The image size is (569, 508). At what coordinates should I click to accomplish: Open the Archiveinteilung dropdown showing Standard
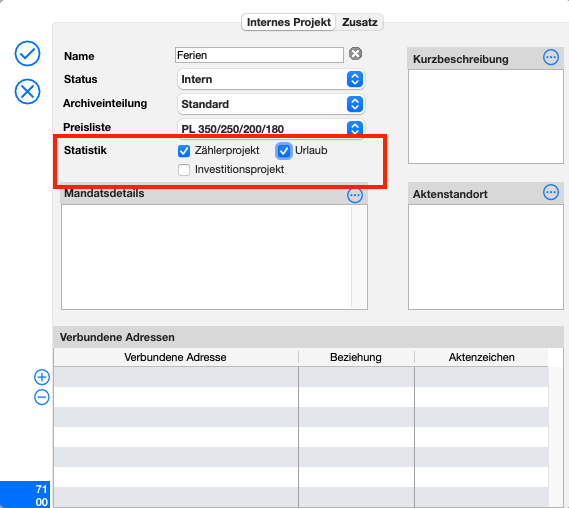(x=271, y=104)
